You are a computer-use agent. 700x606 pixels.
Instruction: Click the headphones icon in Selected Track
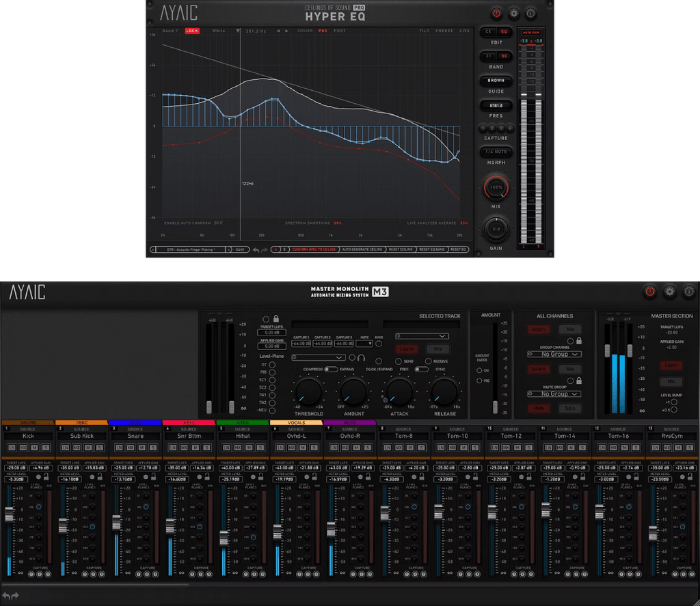[361, 357]
